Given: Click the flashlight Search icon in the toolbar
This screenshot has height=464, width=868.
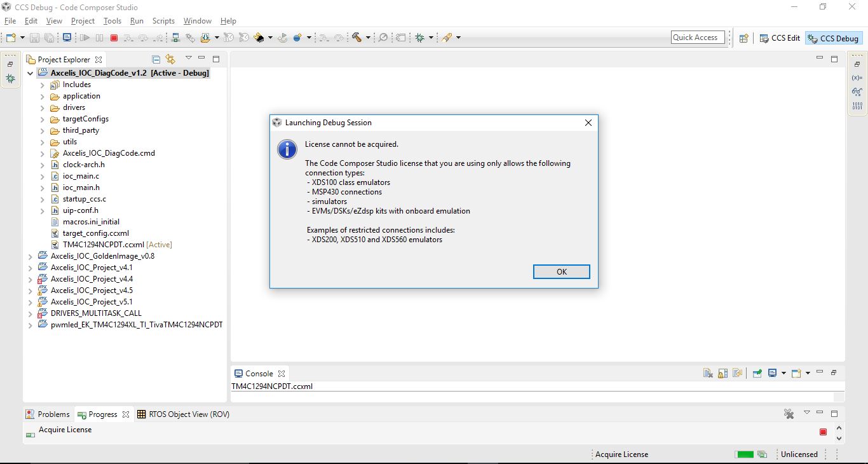Looking at the screenshot, I should (x=447, y=38).
